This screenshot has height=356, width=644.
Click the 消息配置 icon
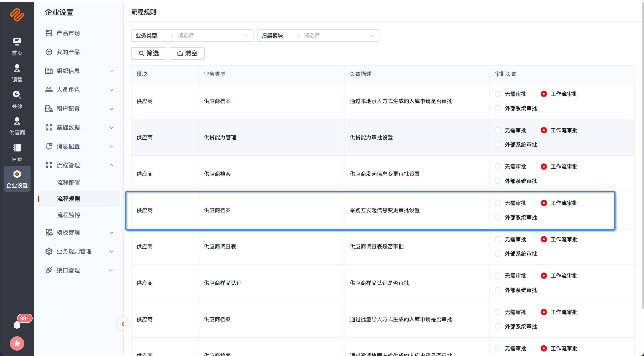pyautogui.click(x=49, y=146)
